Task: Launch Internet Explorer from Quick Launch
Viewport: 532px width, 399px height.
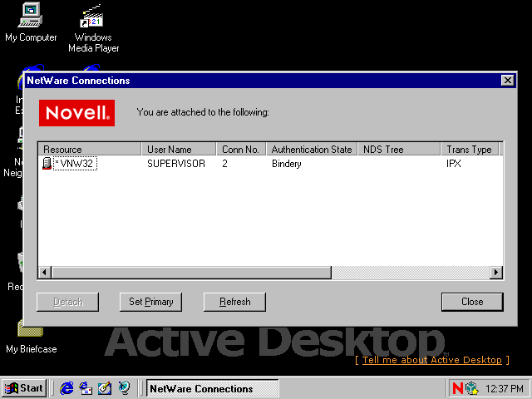Action: 66,388
